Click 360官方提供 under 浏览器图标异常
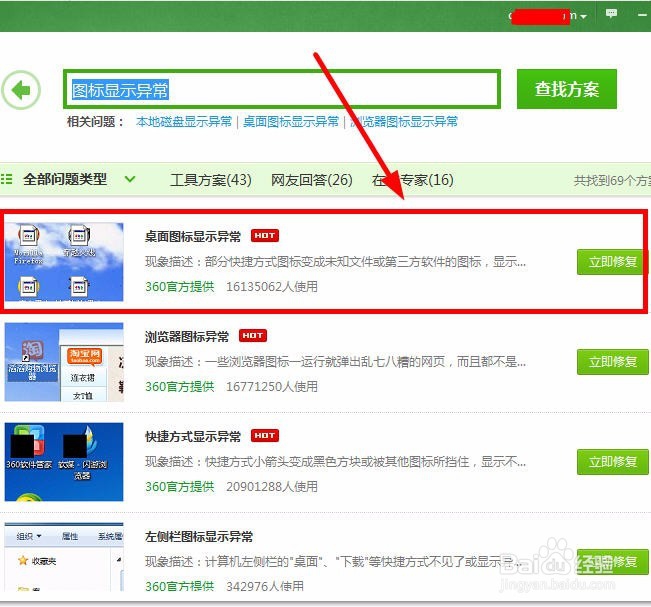 [x=180, y=387]
